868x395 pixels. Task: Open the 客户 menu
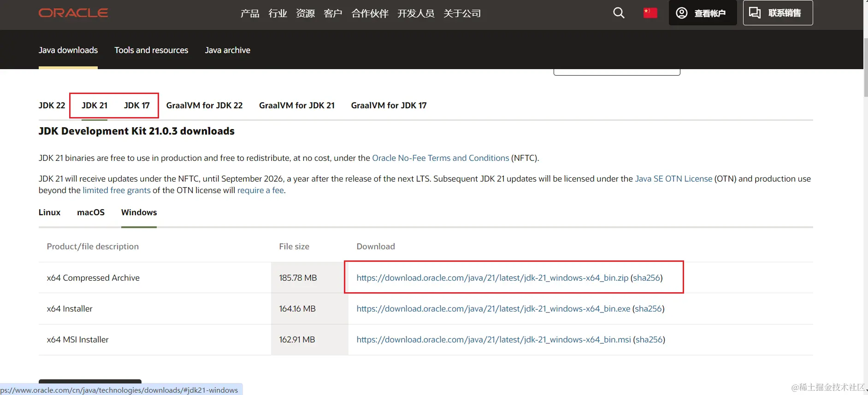click(x=333, y=13)
